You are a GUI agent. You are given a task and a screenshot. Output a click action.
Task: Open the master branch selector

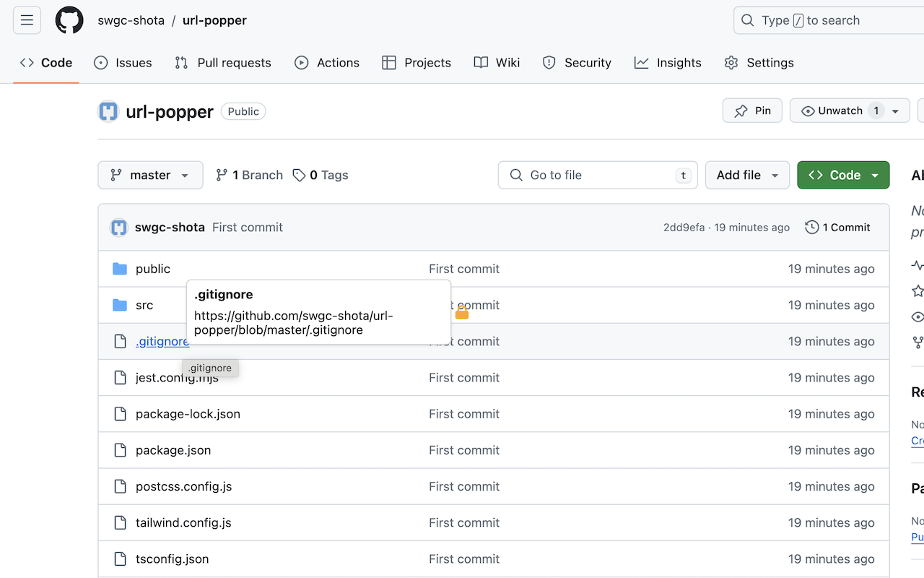pyautogui.click(x=150, y=175)
